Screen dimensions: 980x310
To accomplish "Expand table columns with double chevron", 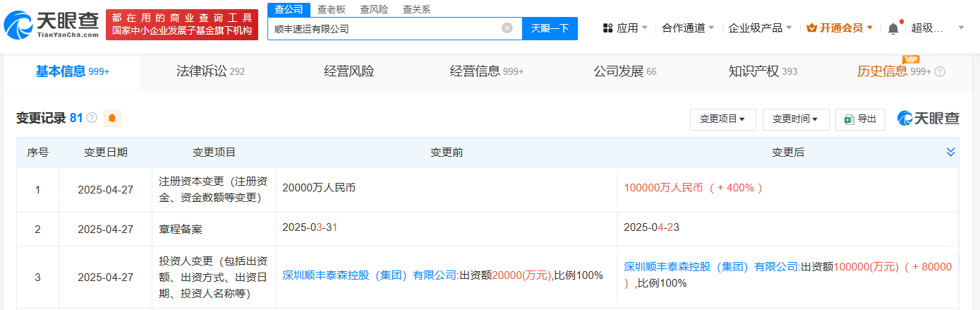I will coord(950,153).
